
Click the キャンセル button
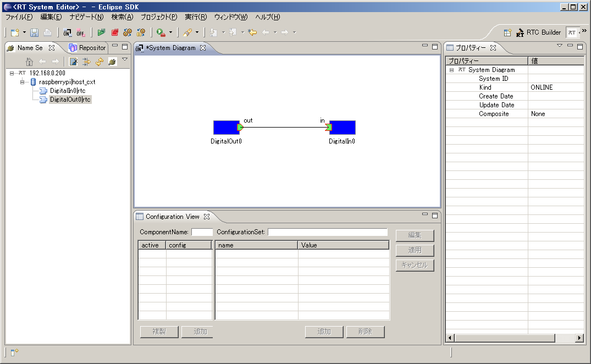(x=415, y=265)
